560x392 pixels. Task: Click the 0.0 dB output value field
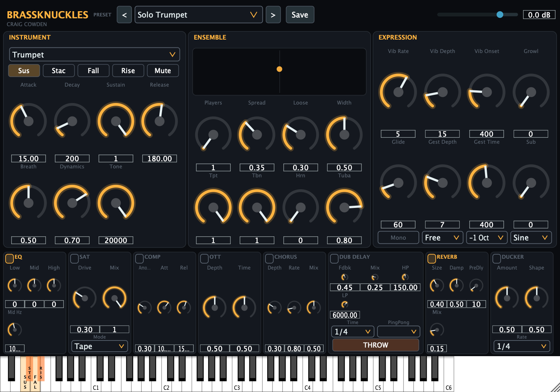[x=539, y=15]
